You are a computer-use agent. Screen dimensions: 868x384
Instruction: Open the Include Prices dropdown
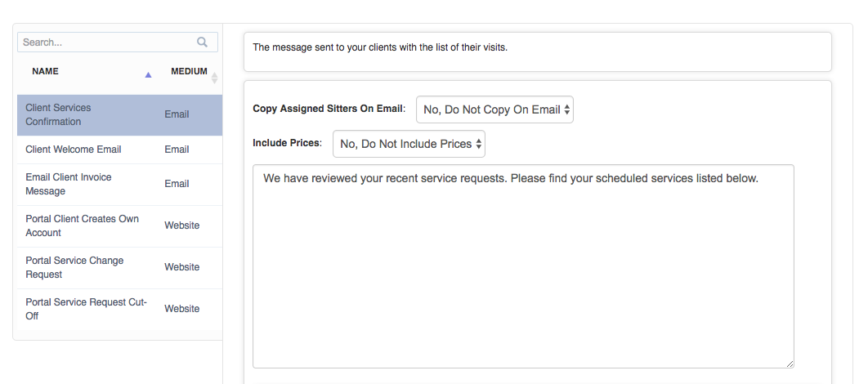[409, 144]
